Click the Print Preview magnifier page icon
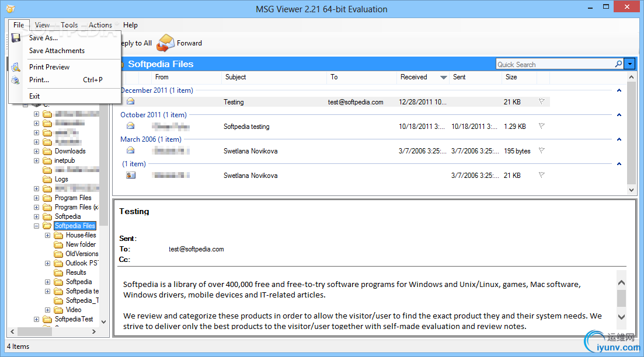The width and height of the screenshot is (644, 357). point(16,67)
